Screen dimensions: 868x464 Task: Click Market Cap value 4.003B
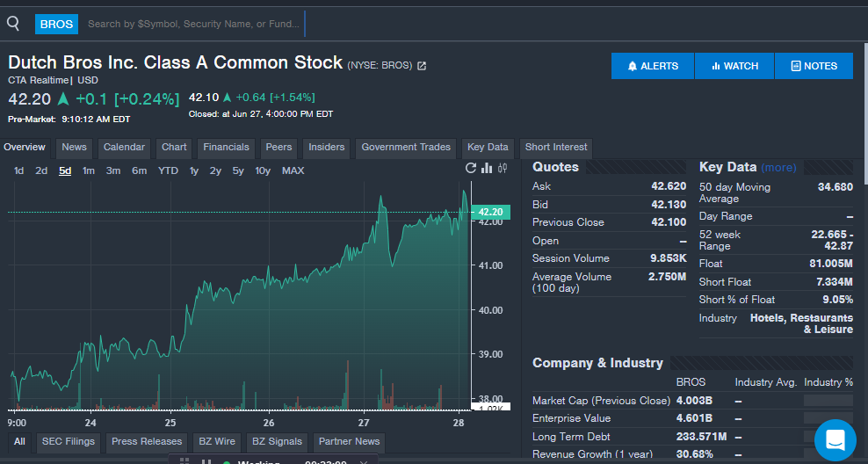(694, 401)
